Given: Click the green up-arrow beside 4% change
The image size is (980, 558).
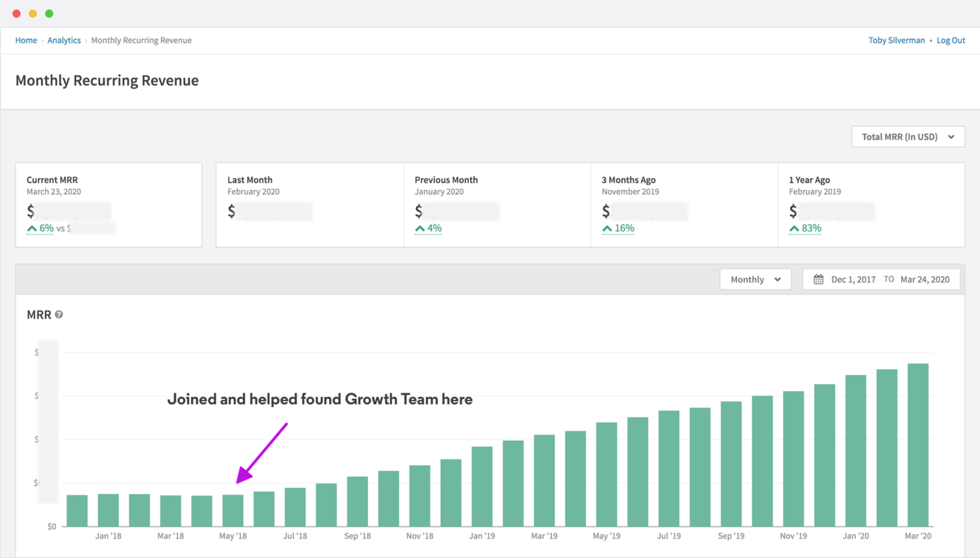Looking at the screenshot, I should point(420,228).
